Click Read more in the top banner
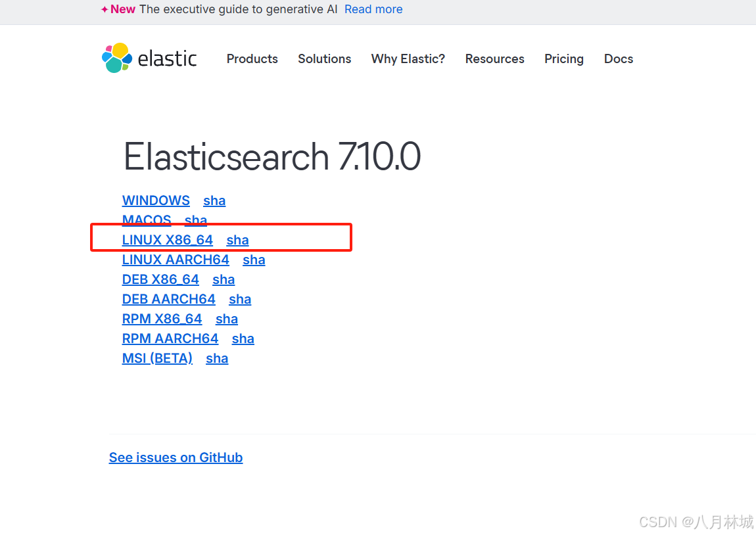 pyautogui.click(x=373, y=9)
